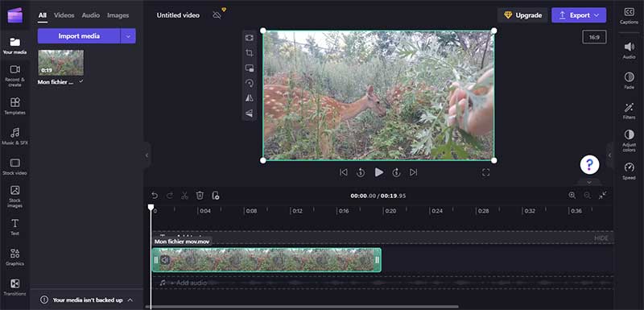Forward five seconds

396,172
